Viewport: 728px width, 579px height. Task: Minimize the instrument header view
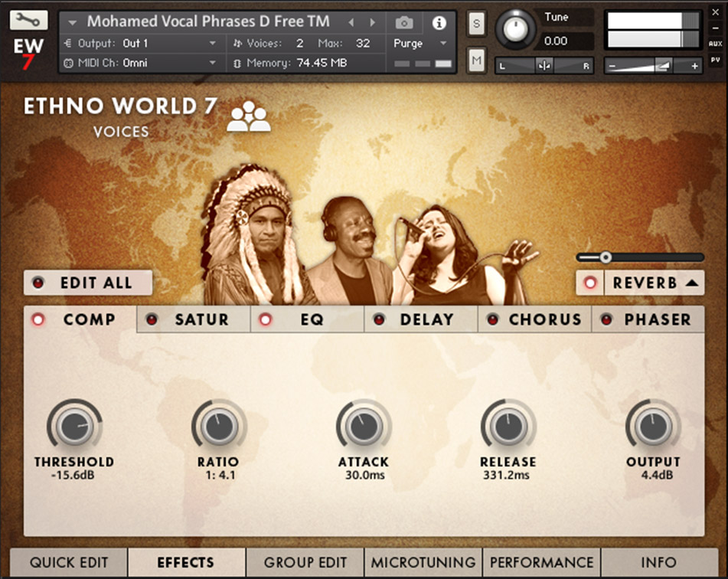point(716,28)
